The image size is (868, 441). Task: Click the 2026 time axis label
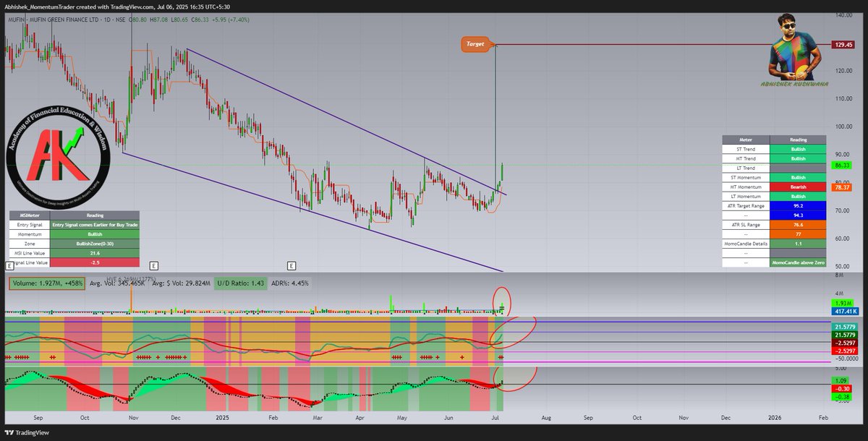point(774,418)
